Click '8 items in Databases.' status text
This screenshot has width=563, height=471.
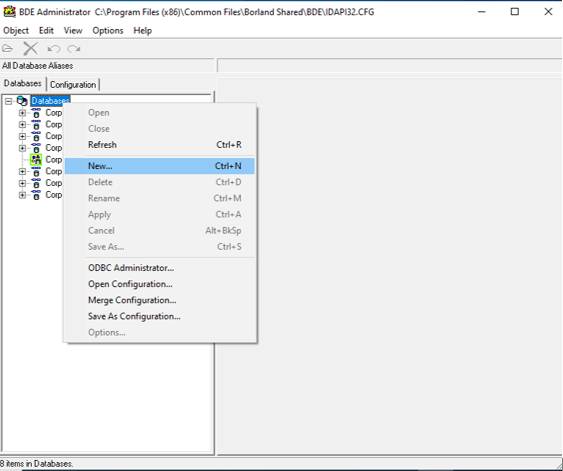tap(36, 463)
